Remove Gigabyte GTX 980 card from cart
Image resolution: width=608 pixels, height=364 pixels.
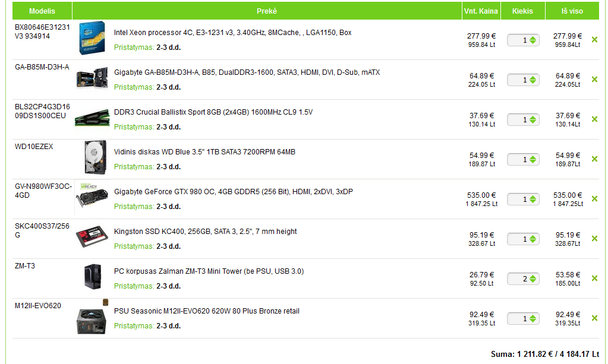coord(594,199)
